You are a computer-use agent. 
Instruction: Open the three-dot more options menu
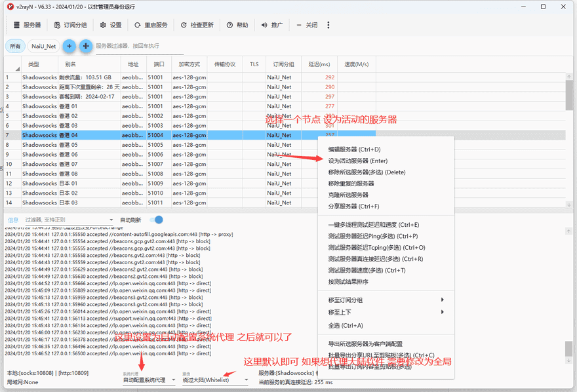tap(328, 25)
